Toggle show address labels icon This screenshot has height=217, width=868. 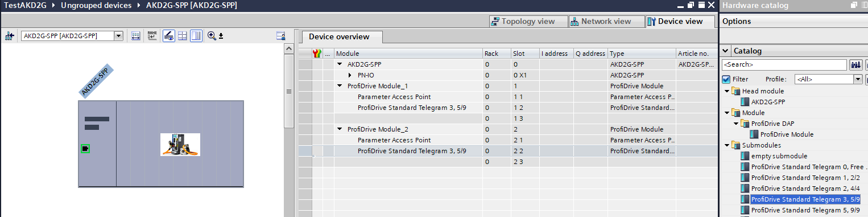pyautogui.click(x=168, y=36)
